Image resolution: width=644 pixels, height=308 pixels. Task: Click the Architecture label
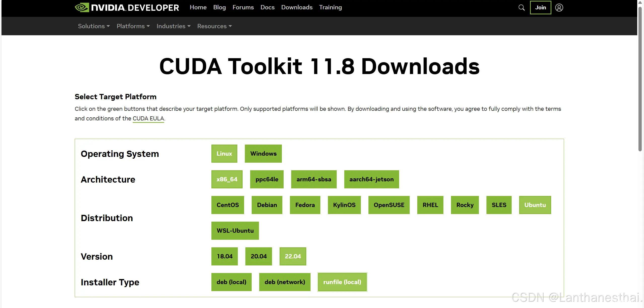click(108, 180)
